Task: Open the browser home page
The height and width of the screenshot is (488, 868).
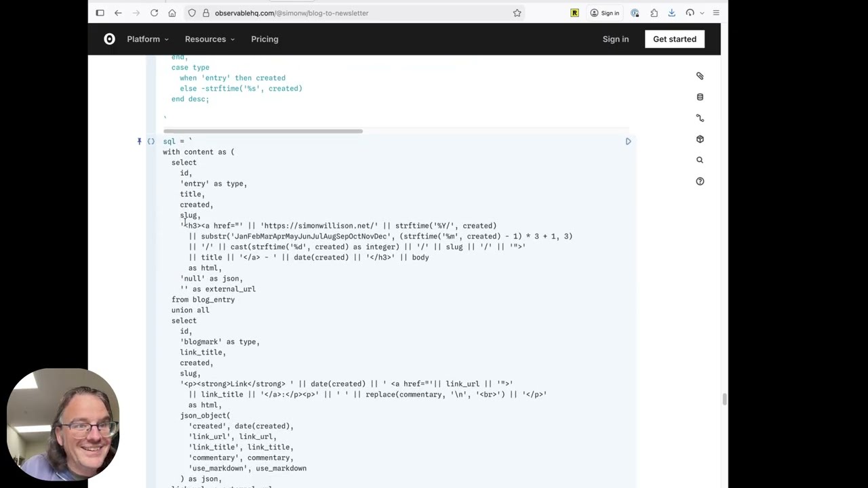Action: coord(172,13)
